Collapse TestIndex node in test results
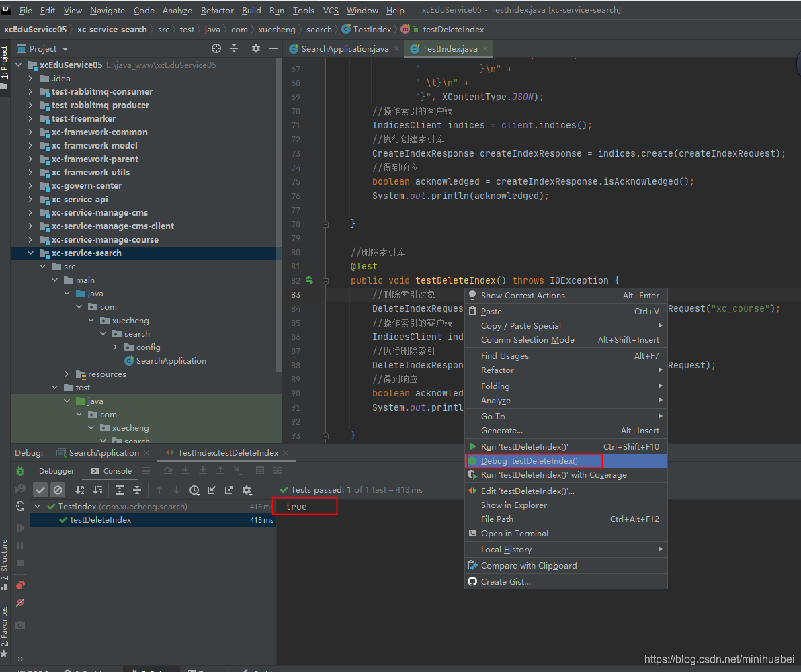The image size is (801, 672). [37, 507]
